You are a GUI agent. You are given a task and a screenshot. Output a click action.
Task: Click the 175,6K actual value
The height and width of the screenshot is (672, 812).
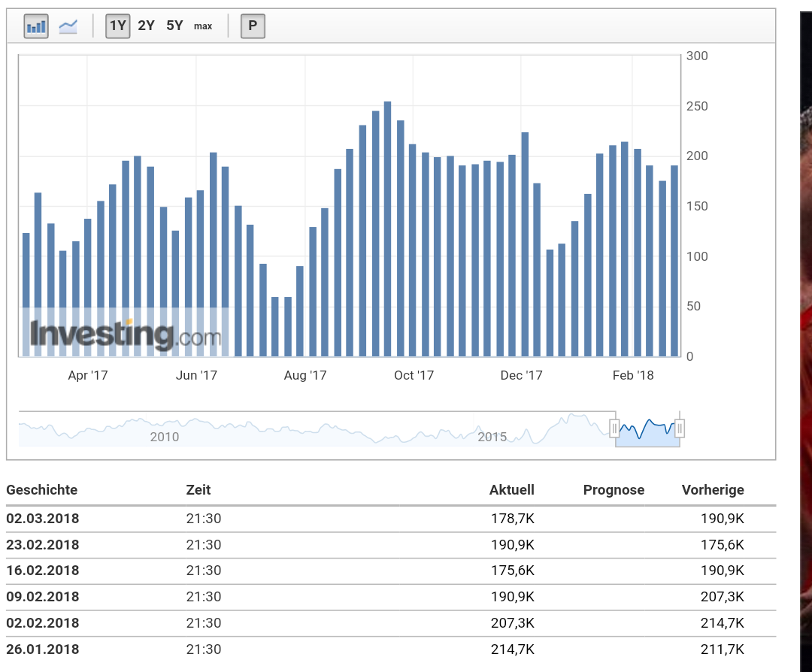(513, 571)
